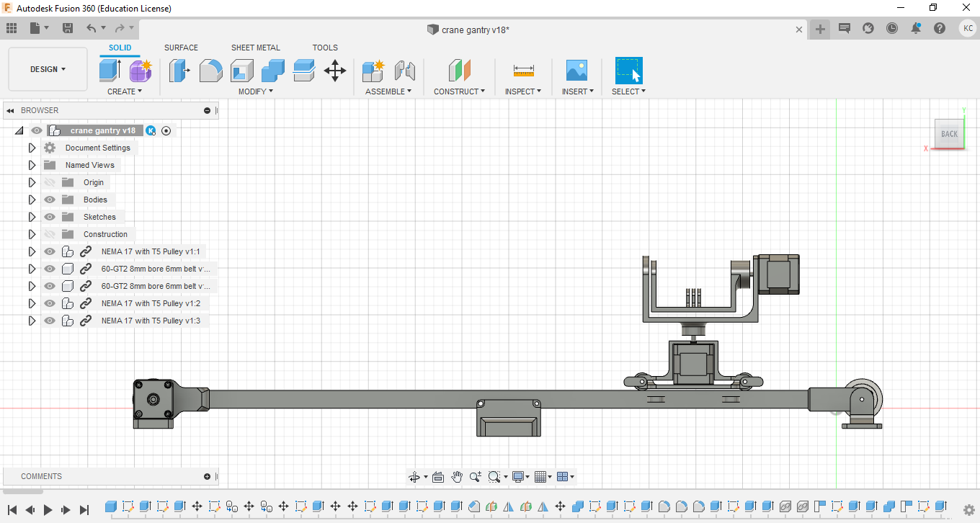The width and height of the screenshot is (980, 523).
Task: Play the timeline history
Action: [48, 509]
